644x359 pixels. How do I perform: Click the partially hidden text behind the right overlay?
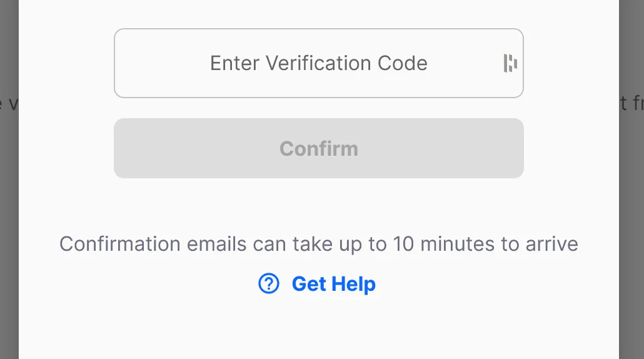click(x=631, y=103)
